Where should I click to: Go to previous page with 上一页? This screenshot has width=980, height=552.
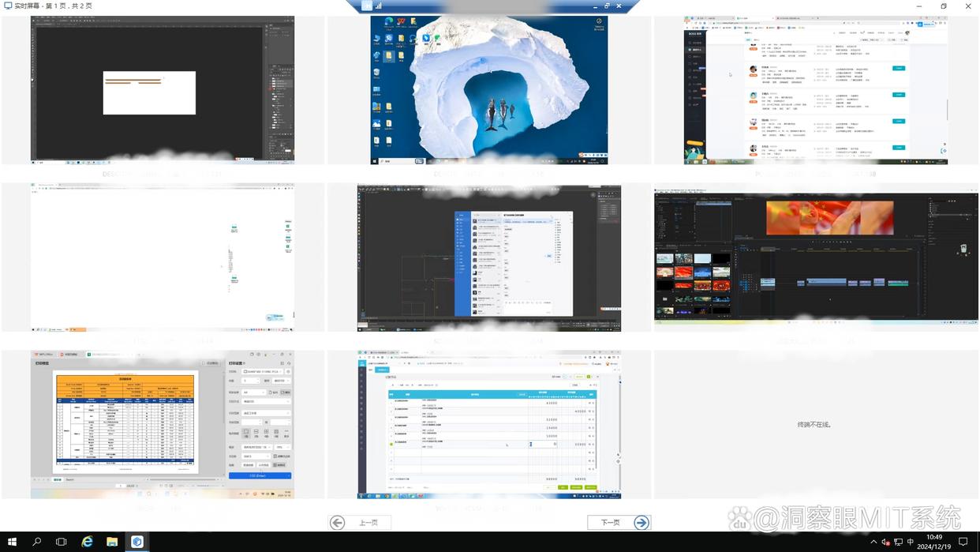tap(360, 522)
